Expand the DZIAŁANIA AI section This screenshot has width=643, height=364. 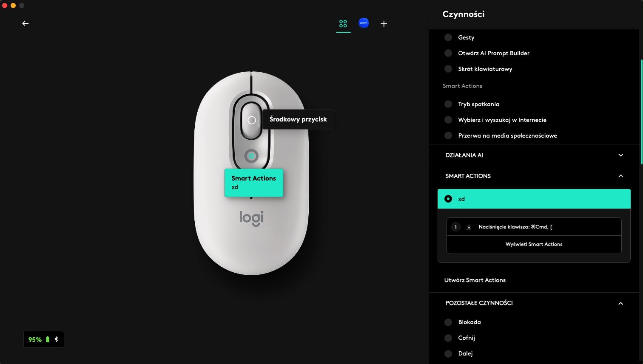[534, 155]
